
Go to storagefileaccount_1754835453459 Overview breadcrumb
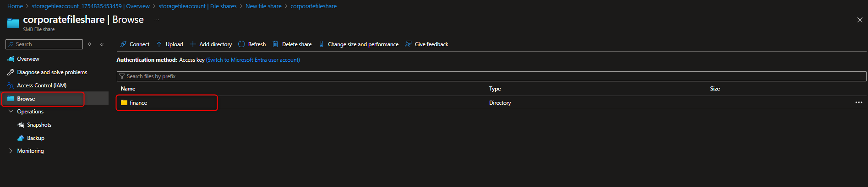[x=91, y=6]
